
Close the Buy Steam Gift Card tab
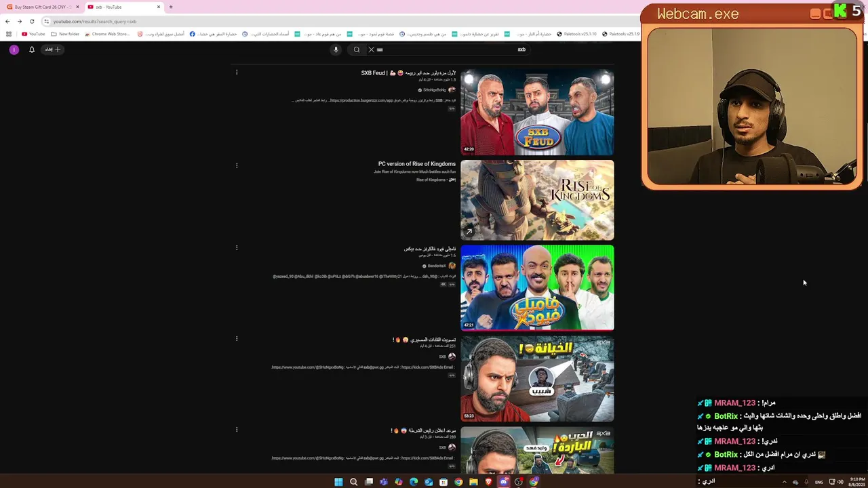pos(77,7)
